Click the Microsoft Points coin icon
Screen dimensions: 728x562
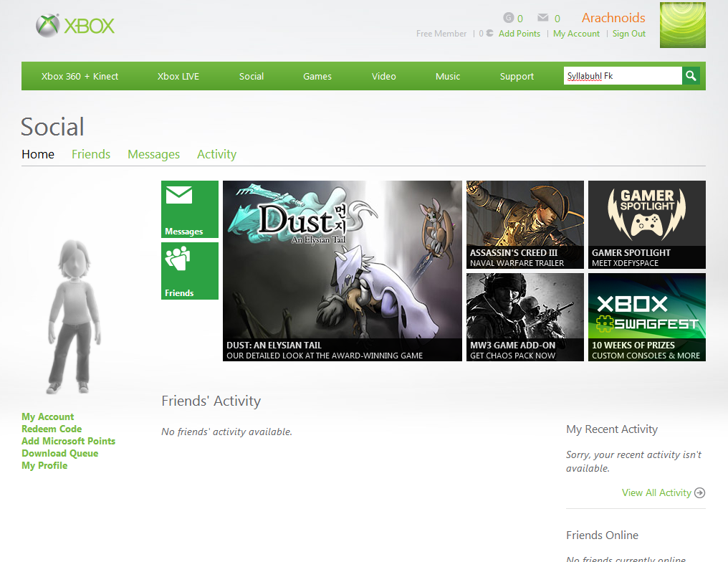[489, 34]
